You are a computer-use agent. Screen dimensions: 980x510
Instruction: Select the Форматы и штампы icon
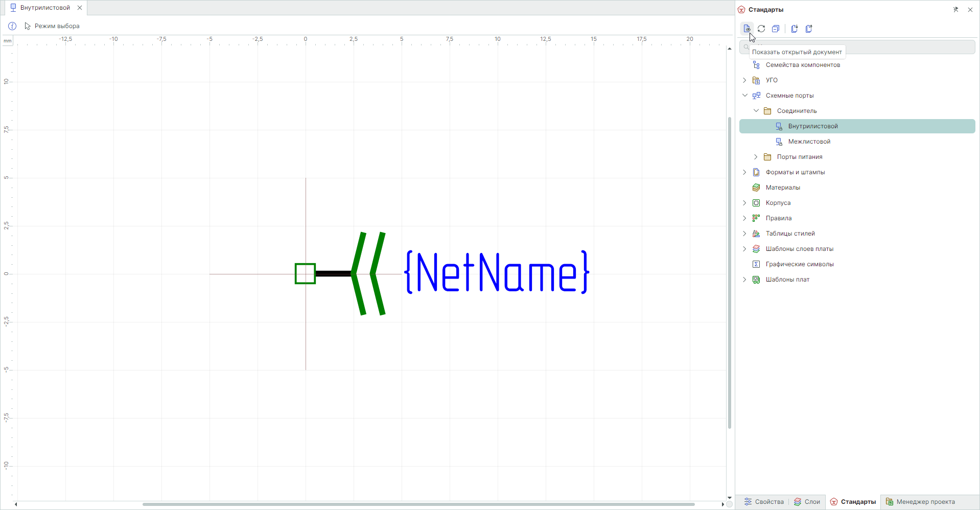[x=756, y=172]
